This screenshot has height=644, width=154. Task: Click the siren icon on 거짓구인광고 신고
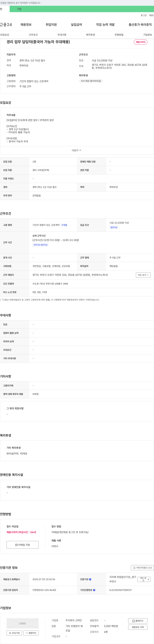(134, 568)
